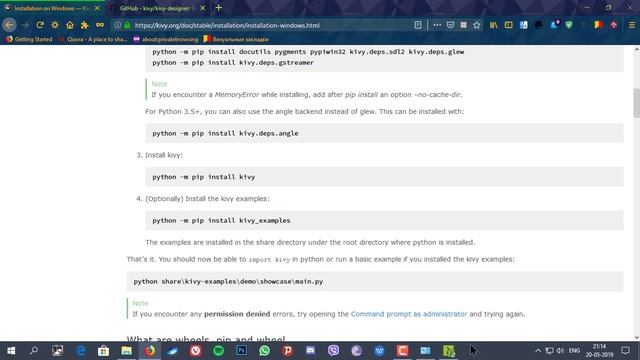
Task: Open the Windows notification center icon
Action: (625, 351)
